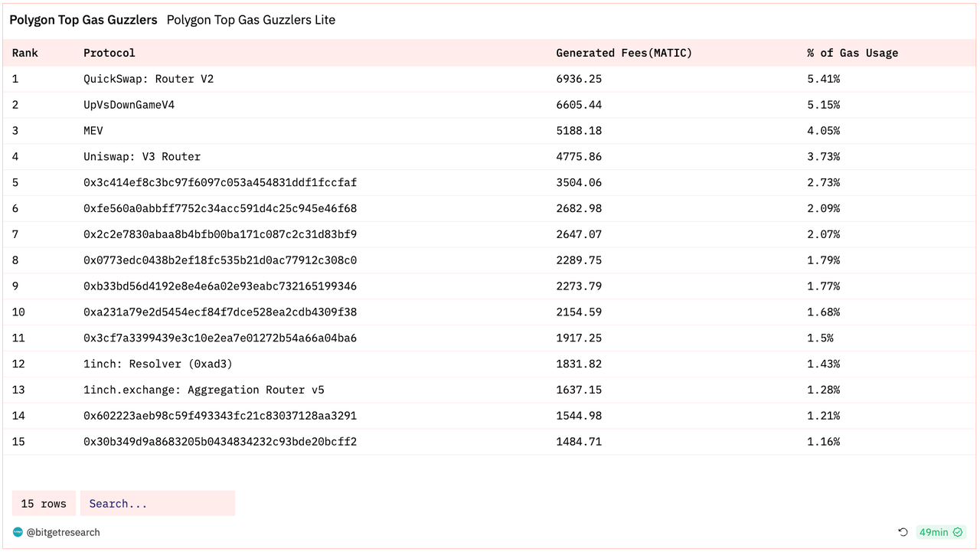
Task: Click the 1.77% gas usage value
Action: tap(824, 286)
